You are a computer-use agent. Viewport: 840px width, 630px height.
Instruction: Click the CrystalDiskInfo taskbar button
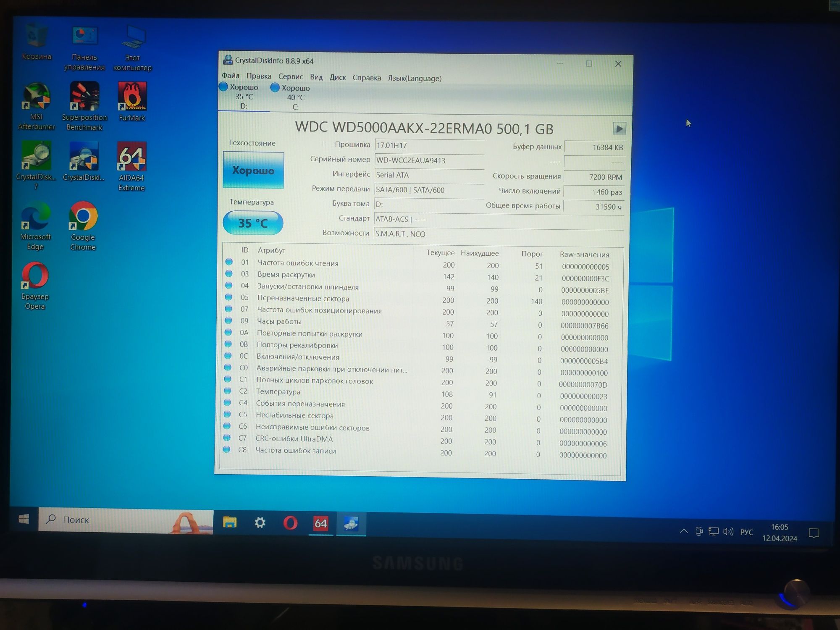coord(351,524)
